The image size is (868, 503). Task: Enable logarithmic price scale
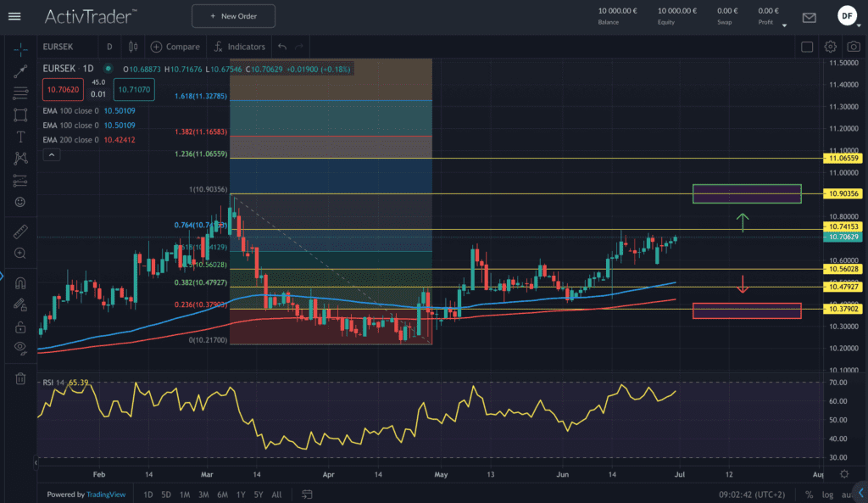(827, 494)
